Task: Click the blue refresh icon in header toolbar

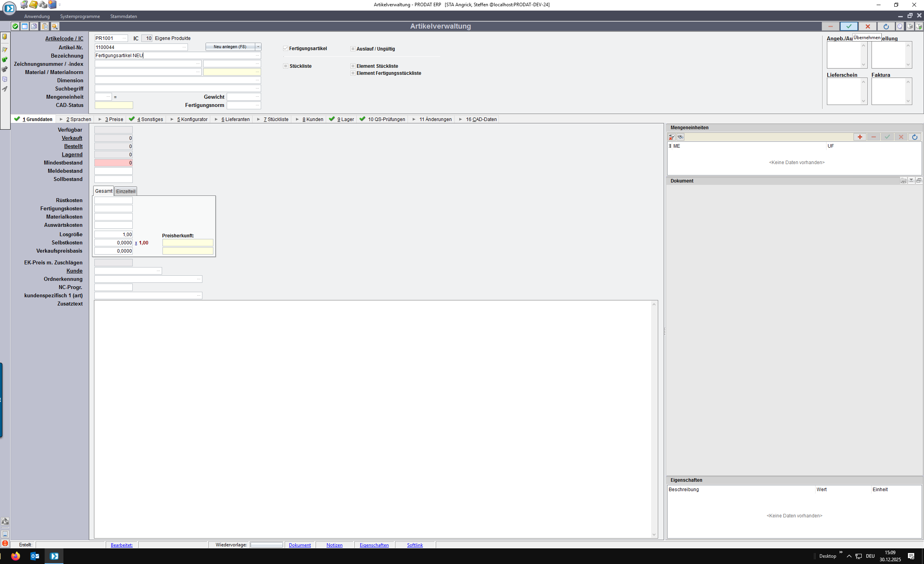Action: [x=886, y=26]
